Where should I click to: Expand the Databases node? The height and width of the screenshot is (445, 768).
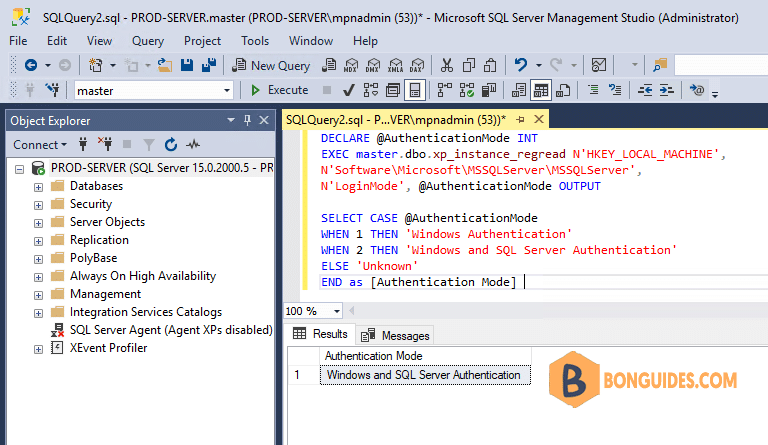pos(38,187)
